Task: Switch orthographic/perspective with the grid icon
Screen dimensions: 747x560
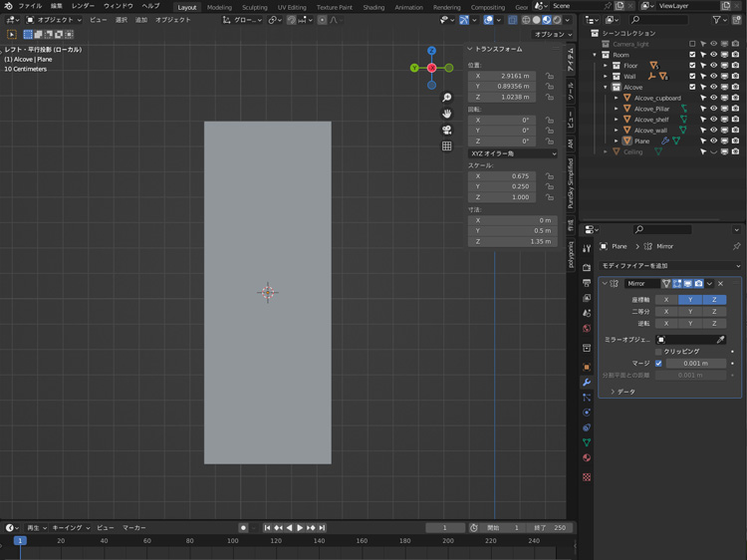Action: [x=447, y=146]
